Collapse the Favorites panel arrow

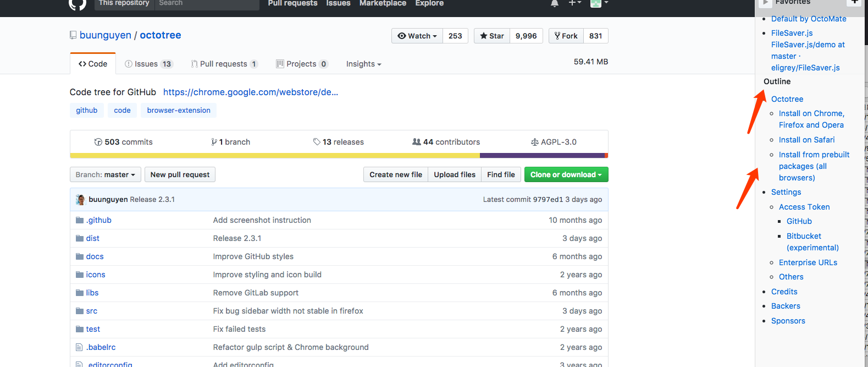point(765,3)
